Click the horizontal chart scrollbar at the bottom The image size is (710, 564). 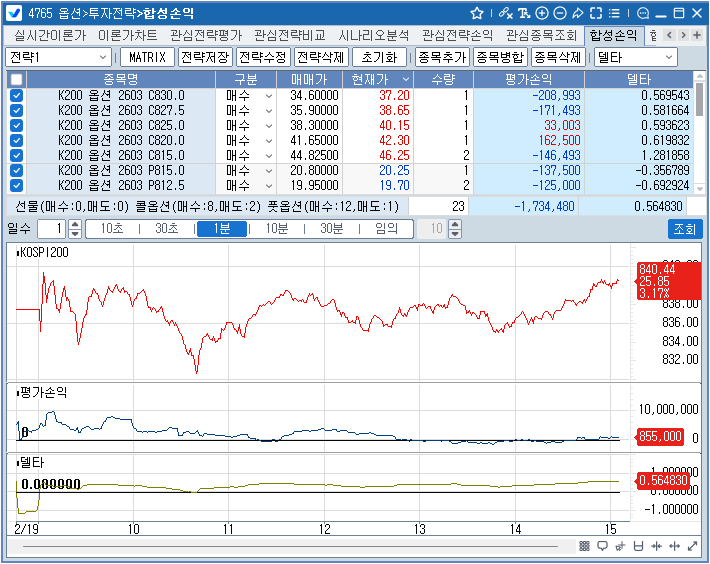[300, 546]
